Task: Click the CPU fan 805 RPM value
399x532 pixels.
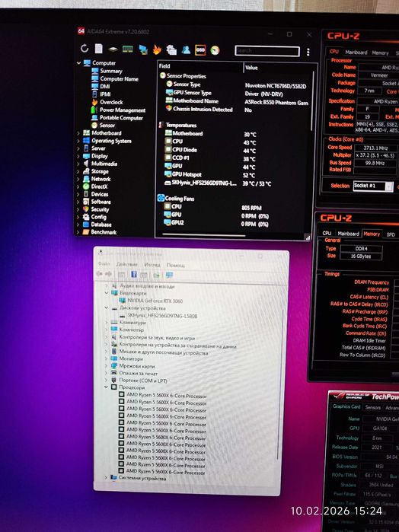Action: 251,208
